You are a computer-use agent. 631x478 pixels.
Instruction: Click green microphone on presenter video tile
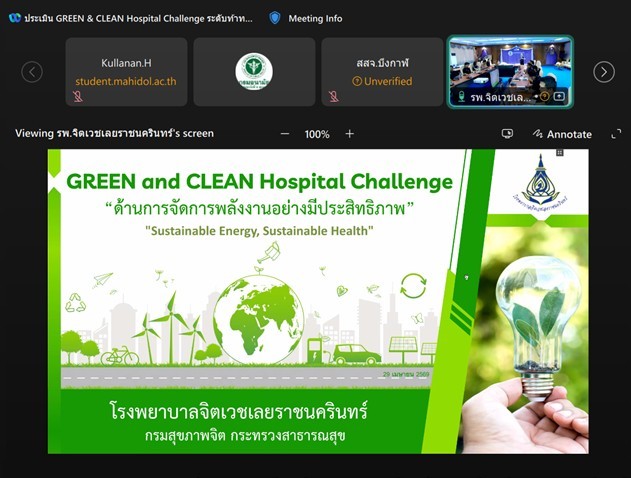461,97
